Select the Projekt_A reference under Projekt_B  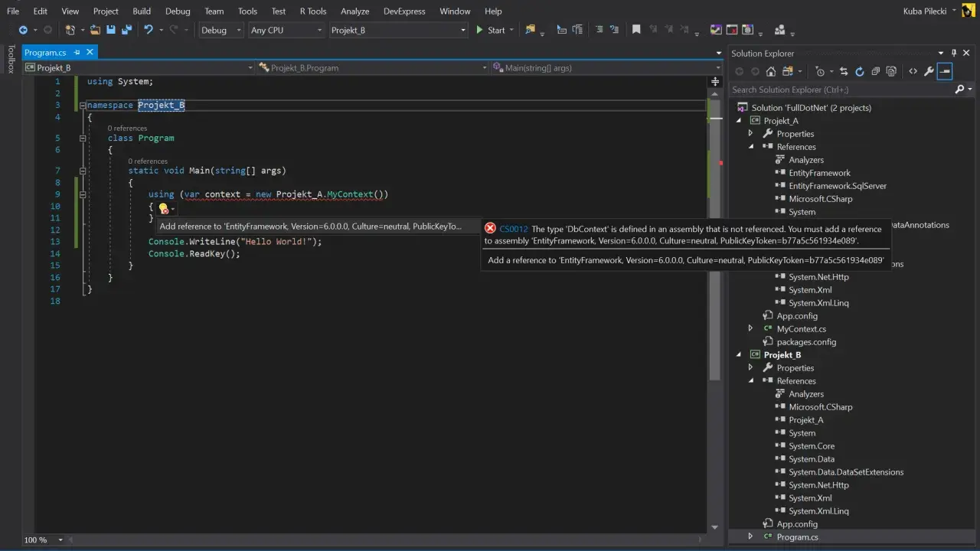coord(806,419)
